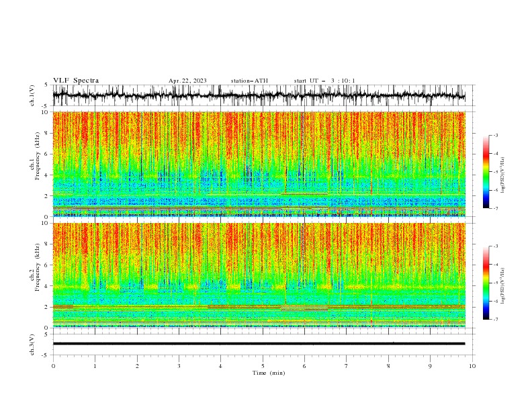Click the '2' tick on ch.2 frequency axis
Viewport: 532px width, 411px height.
tap(48, 307)
